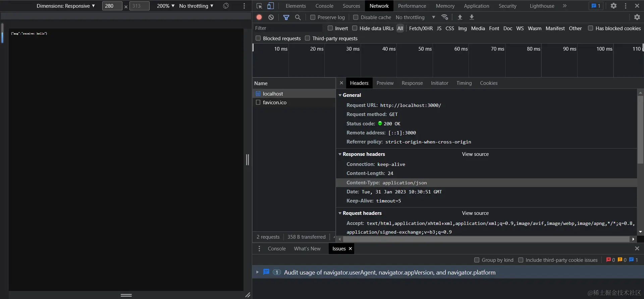Open network conditions Wi-Fi icon
Viewport: 644px width, 299px height.
[445, 17]
